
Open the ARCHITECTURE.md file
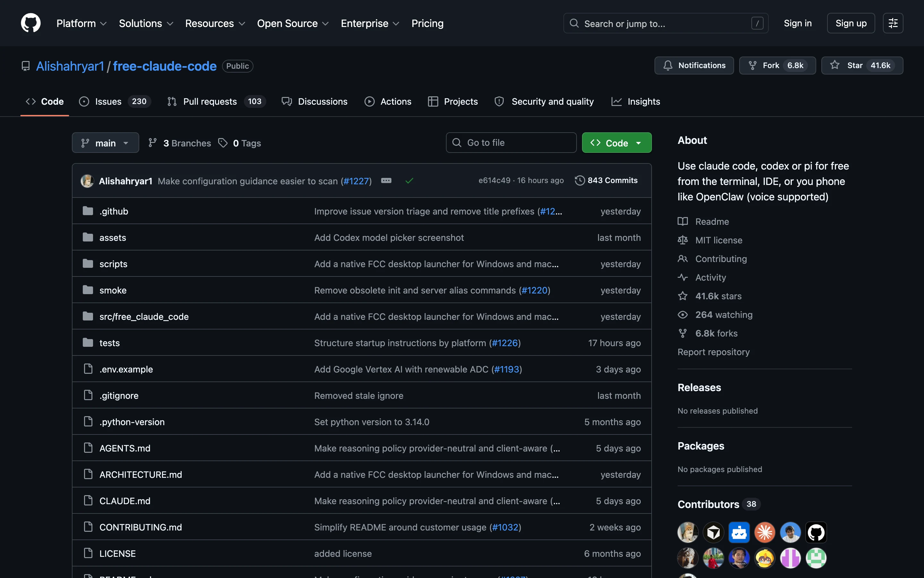click(141, 474)
